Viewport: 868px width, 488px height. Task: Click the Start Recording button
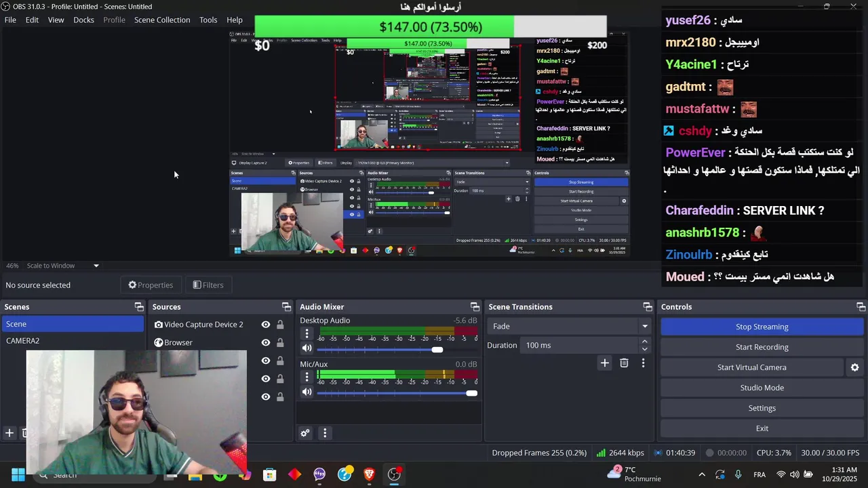tap(762, 347)
